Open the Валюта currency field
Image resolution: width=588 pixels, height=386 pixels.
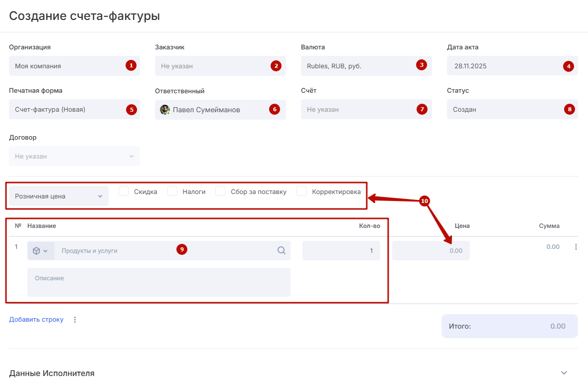(x=358, y=66)
